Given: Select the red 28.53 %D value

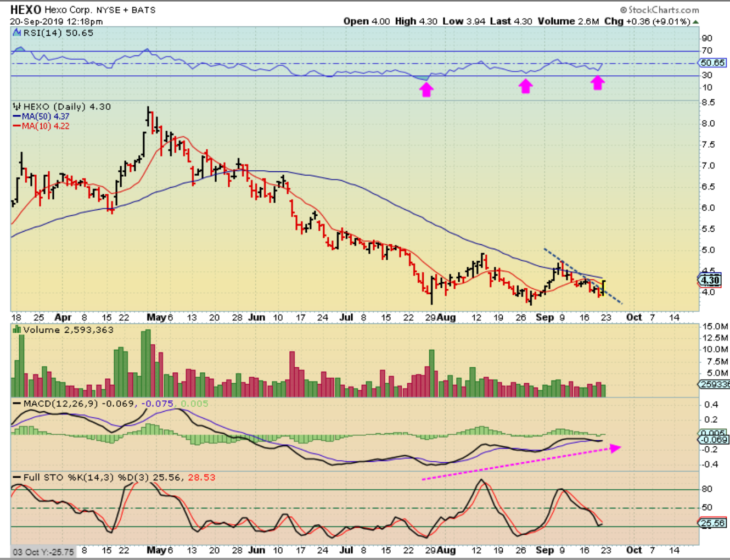Looking at the screenshot, I should point(201,478).
